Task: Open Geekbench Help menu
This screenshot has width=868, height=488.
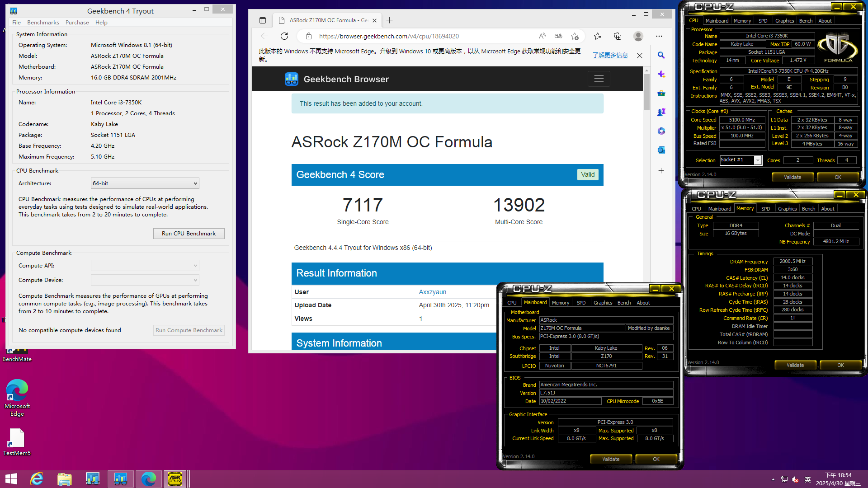Action: [x=101, y=23]
